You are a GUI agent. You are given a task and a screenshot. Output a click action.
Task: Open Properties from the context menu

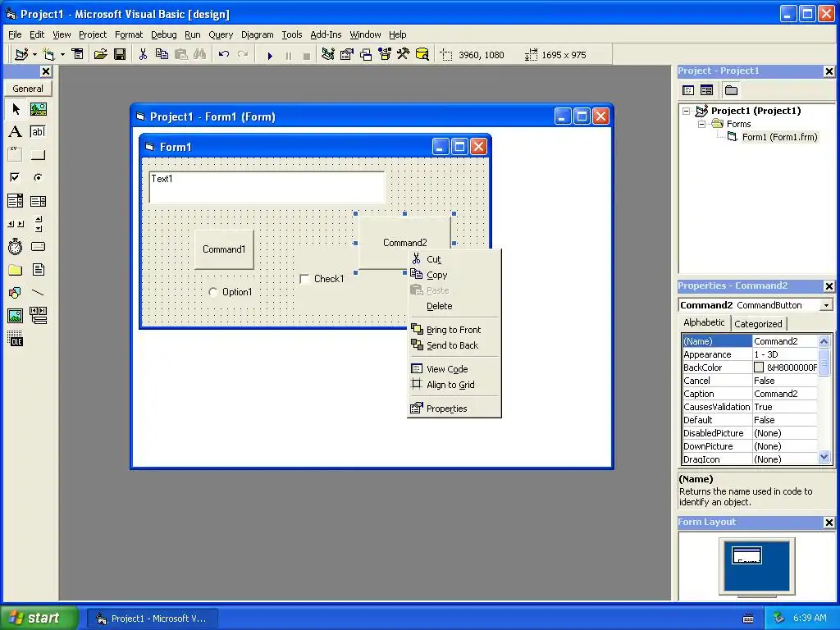454,409
